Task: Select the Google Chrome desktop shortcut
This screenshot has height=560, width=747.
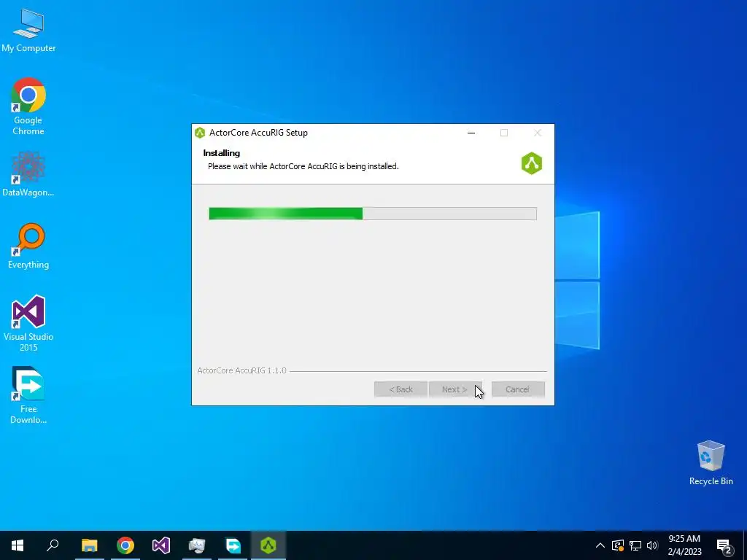Action: [x=28, y=106]
